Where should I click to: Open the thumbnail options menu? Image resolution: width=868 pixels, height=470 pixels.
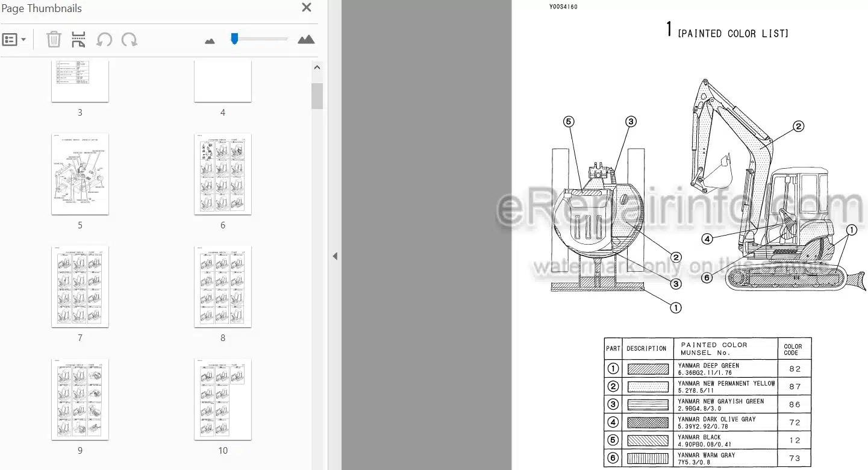[x=14, y=40]
